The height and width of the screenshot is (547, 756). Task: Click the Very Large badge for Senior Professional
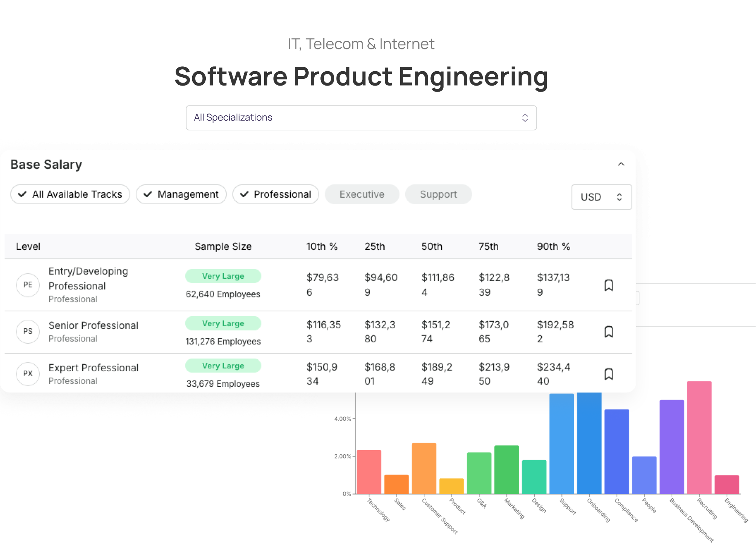coord(223,323)
